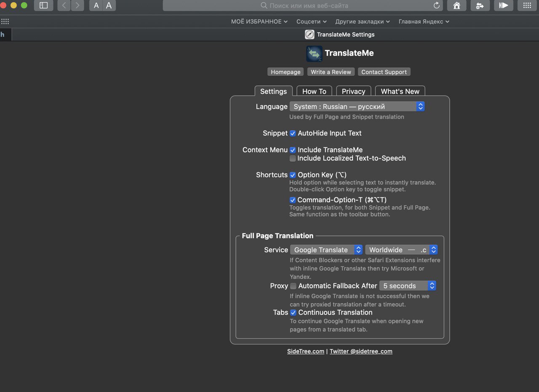Click the Homepage button

coord(286,72)
